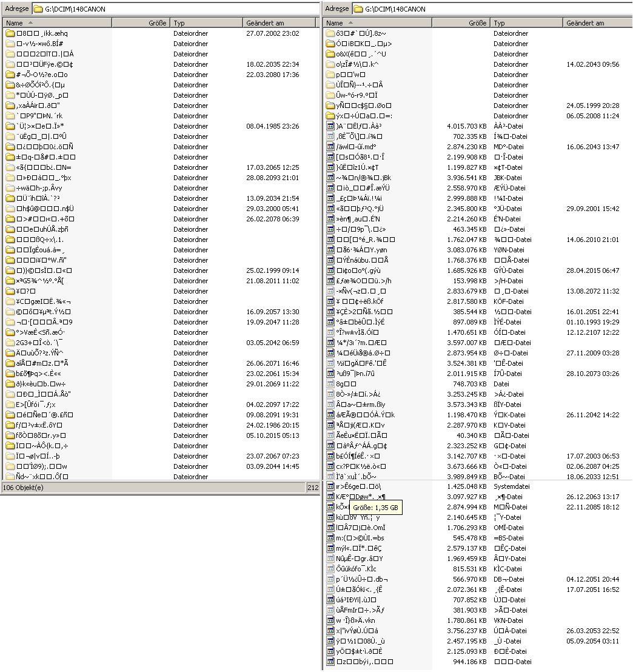Click file icon of the 702.335 KB file
Screen dimensions: 633x672
tap(330, 136)
